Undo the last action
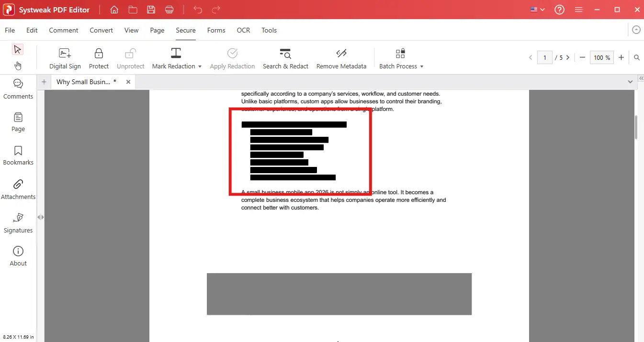 (198, 10)
